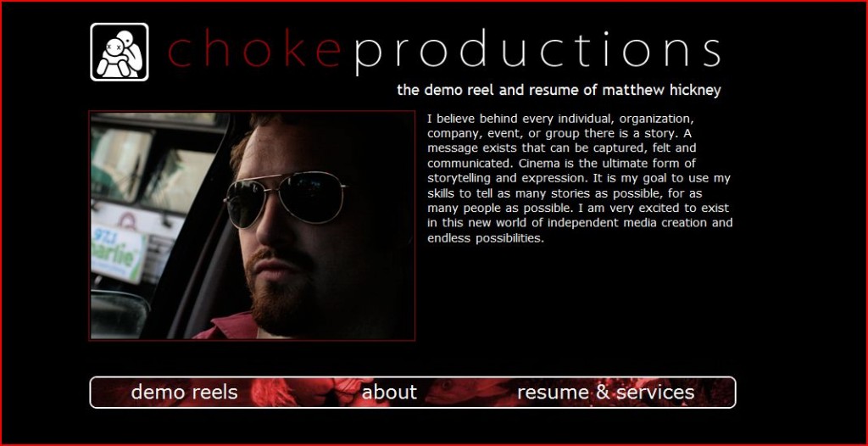The height and width of the screenshot is (446, 868).
Task: Click the car side mirror in photo
Action: pyautogui.click(x=119, y=313)
